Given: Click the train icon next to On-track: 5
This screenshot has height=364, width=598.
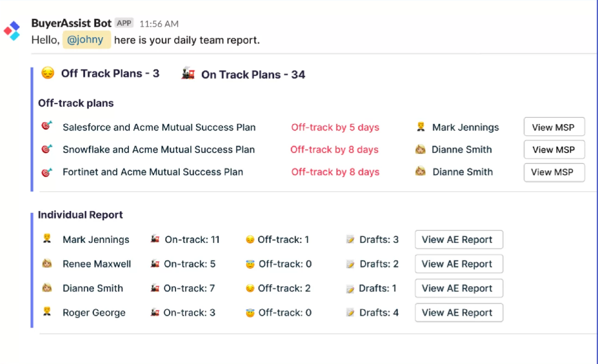Looking at the screenshot, I should [x=155, y=264].
